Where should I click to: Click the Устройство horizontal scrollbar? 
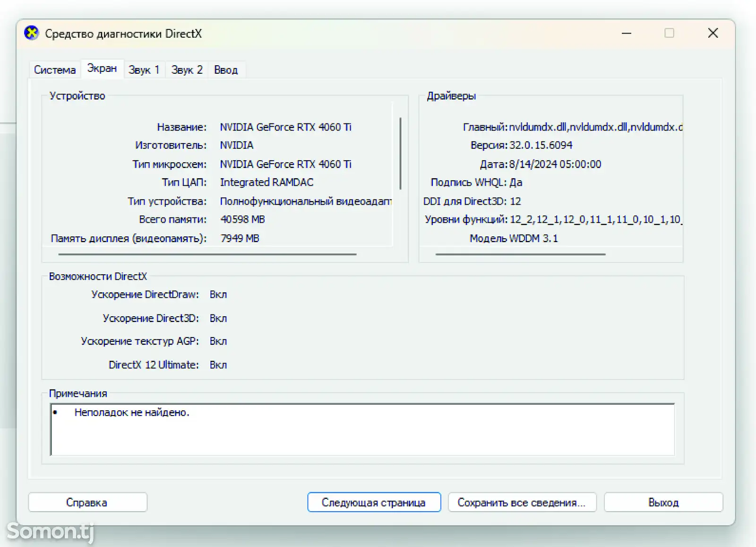coord(207,254)
